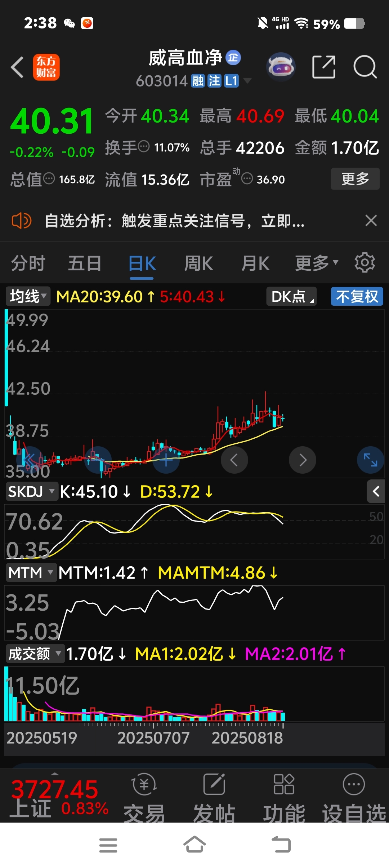
Task: Tap the MA20:39.60 moving average label
Action: point(106,297)
